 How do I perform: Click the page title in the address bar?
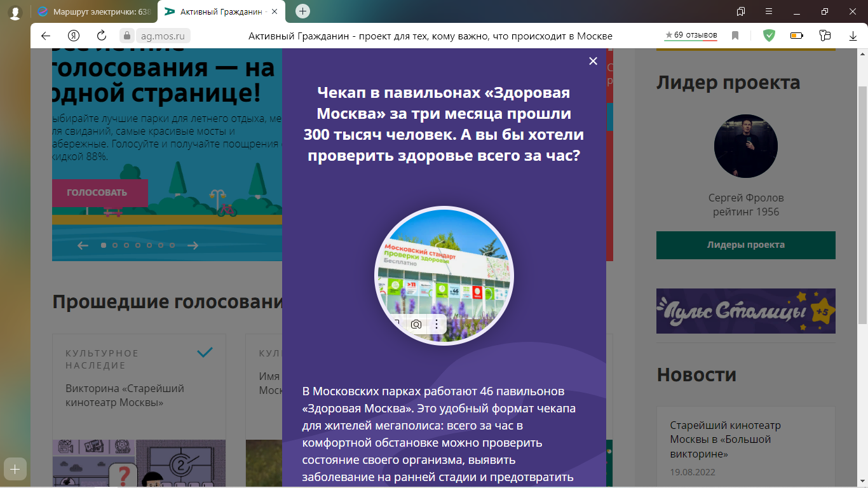[430, 36]
